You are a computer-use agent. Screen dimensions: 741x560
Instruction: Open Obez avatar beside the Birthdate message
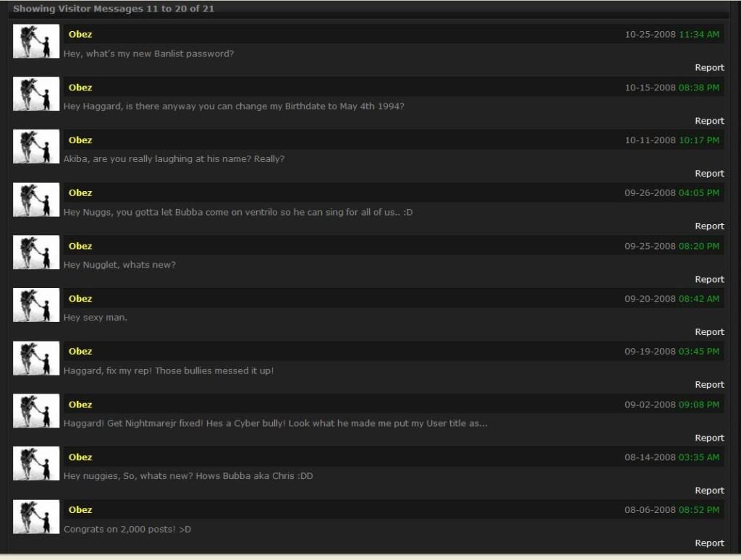[36, 93]
